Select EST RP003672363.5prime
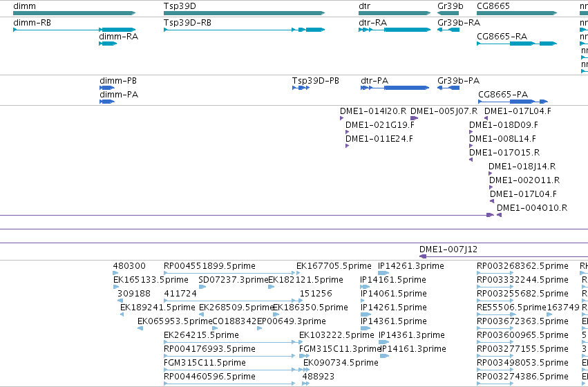588x387 pixels. click(x=523, y=321)
